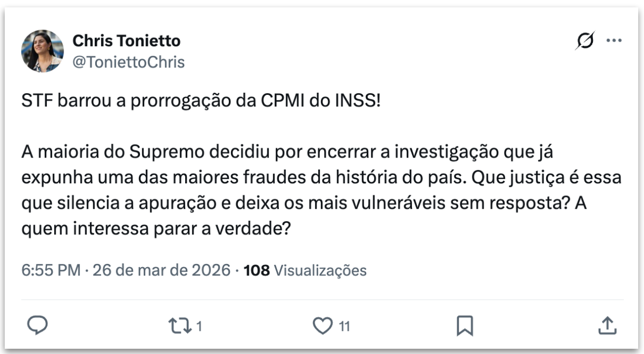
Task: Click the like count number 11
Action: [x=344, y=327]
